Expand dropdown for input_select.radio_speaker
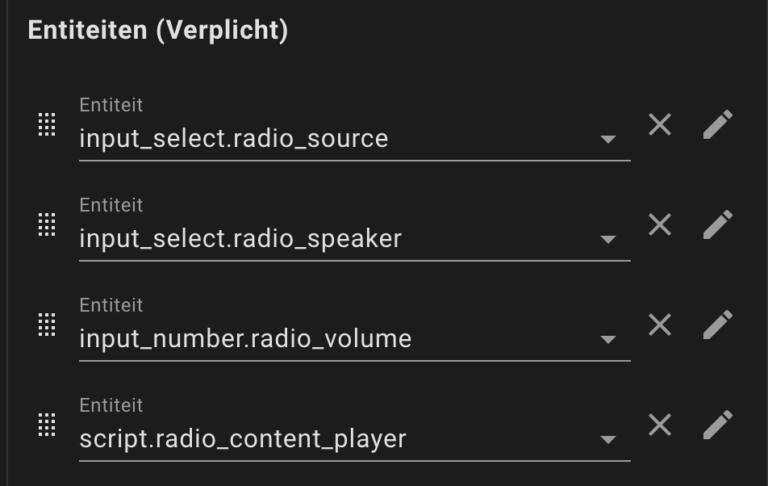768x486 pixels. point(608,240)
